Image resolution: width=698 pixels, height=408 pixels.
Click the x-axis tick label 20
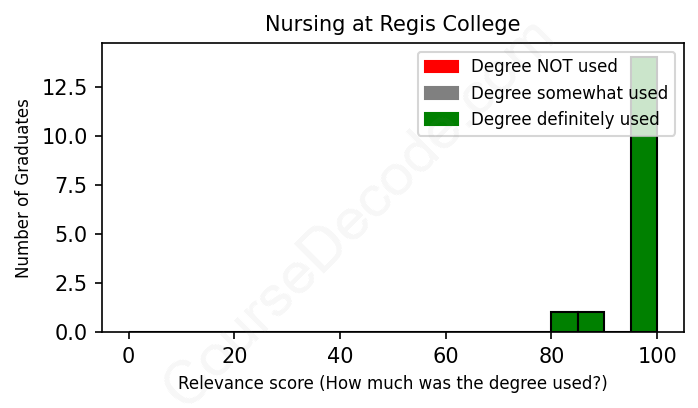(x=234, y=355)
